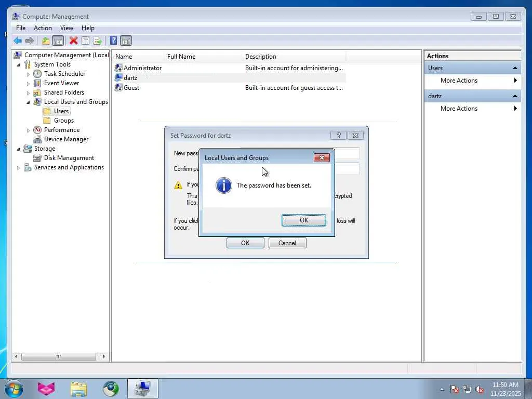
Task: Confirm the password has been set with OK
Action: tap(303, 220)
